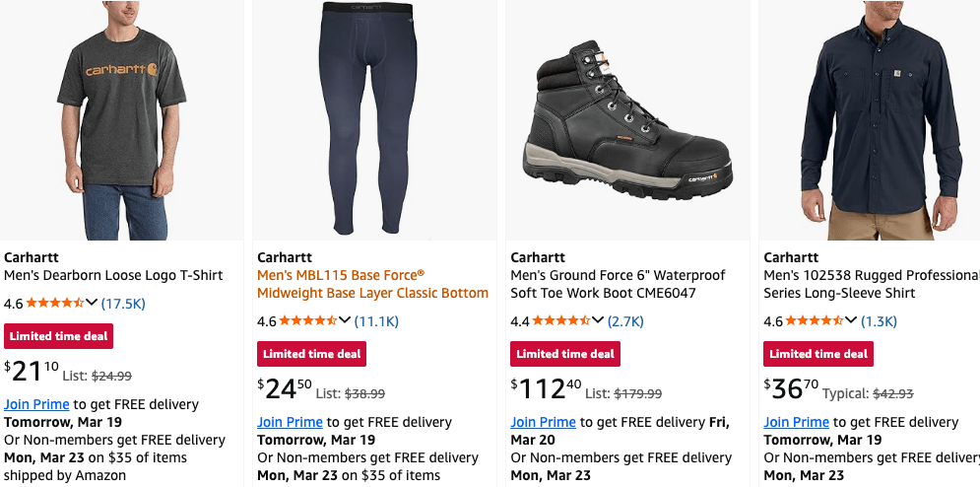Expand rating chevron for the Base Layer Bottom
980x487 pixels.
point(346,321)
